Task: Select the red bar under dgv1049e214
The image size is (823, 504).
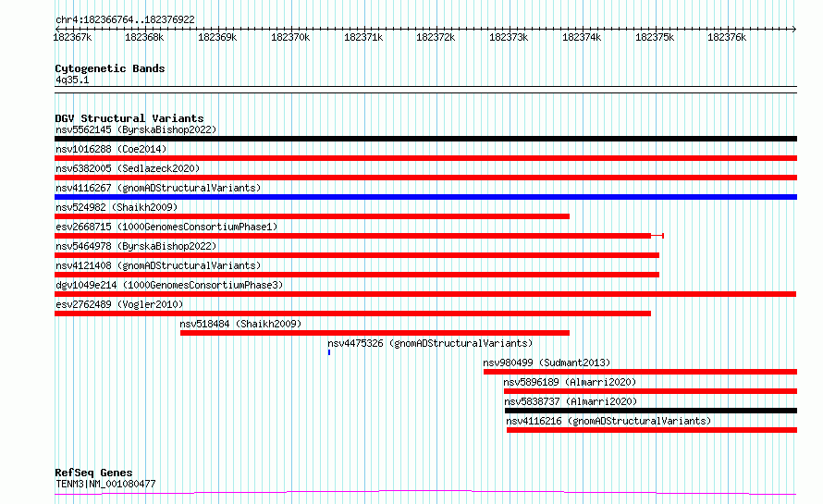Action: pos(425,294)
